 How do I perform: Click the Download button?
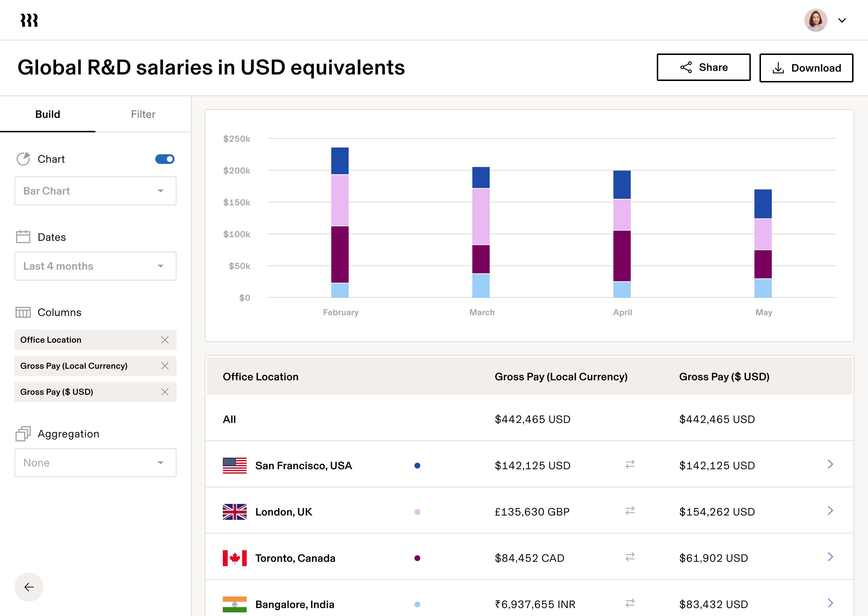point(806,68)
